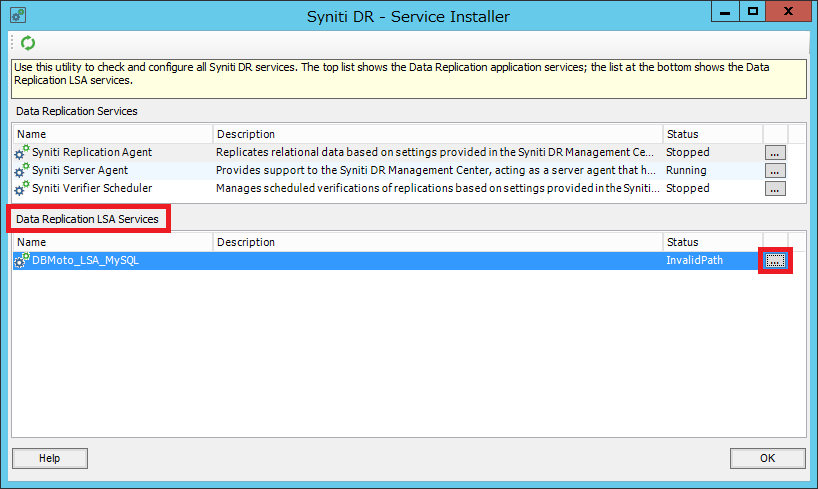The width and height of the screenshot is (818, 489).
Task: Click the Syniti Verifier Scheduler gear icon
Action: click(x=21, y=188)
